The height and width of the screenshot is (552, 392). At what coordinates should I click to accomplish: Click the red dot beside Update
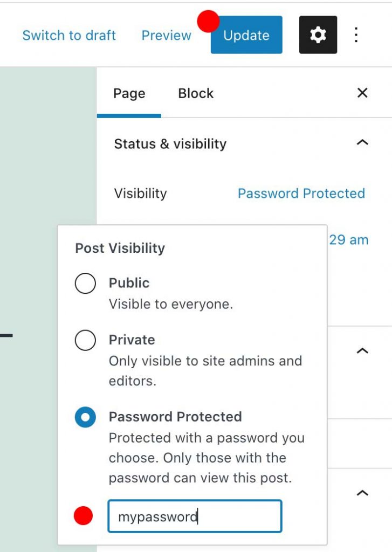pos(208,21)
